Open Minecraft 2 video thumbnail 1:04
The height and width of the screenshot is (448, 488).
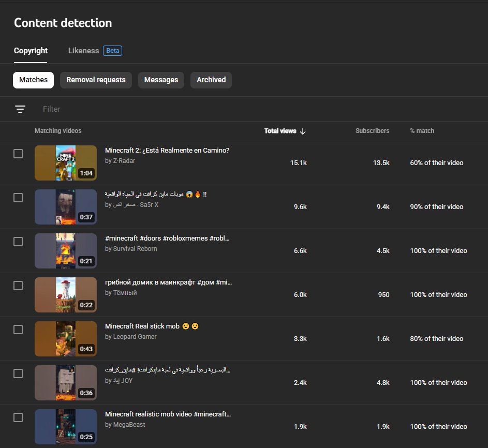tap(66, 163)
